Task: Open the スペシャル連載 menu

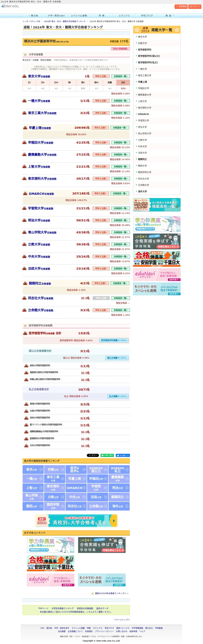Action: 79,15
